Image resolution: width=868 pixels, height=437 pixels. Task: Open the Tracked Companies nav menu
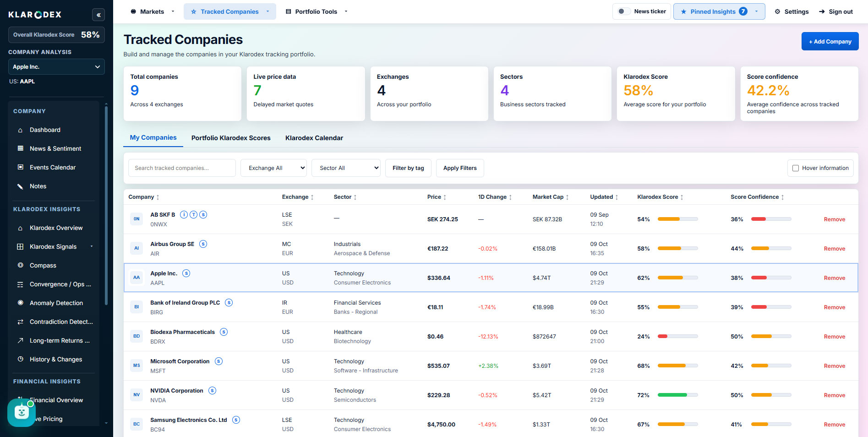click(230, 11)
